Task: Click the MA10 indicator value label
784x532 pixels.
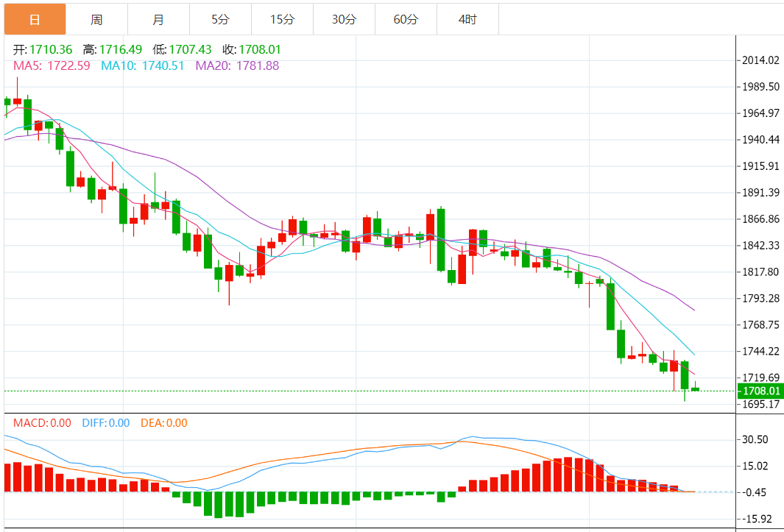Action: [143, 65]
